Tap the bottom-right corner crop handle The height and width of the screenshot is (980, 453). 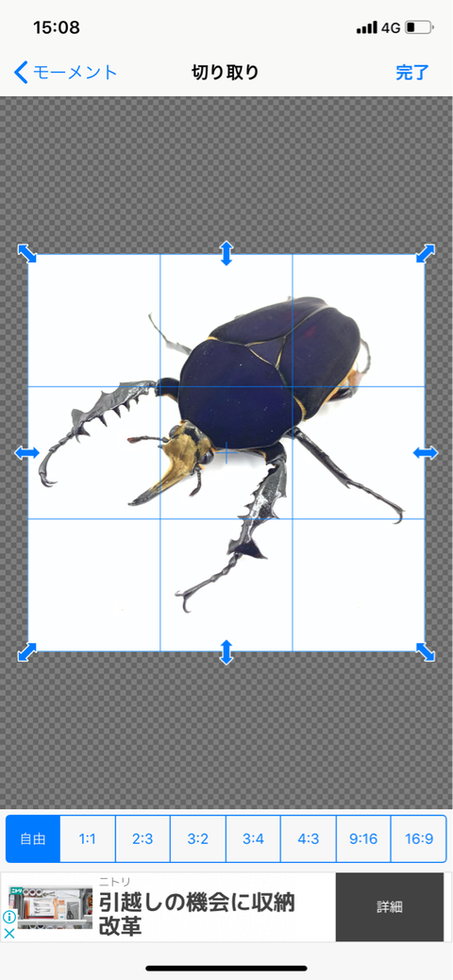pos(426,651)
